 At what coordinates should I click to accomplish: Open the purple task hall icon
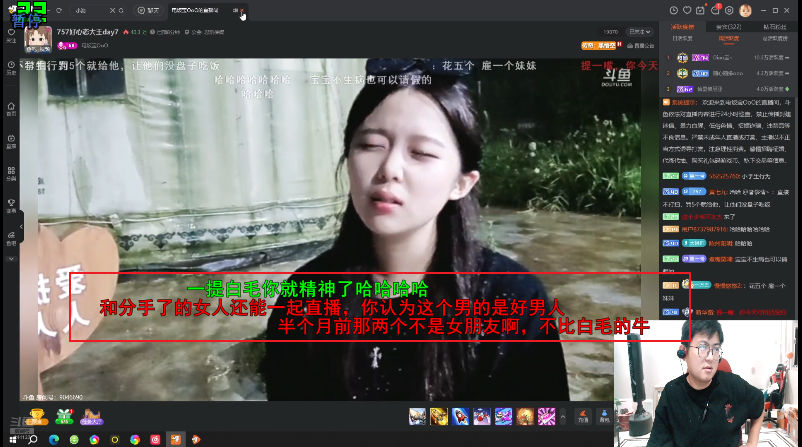pyautogui.click(x=92, y=417)
